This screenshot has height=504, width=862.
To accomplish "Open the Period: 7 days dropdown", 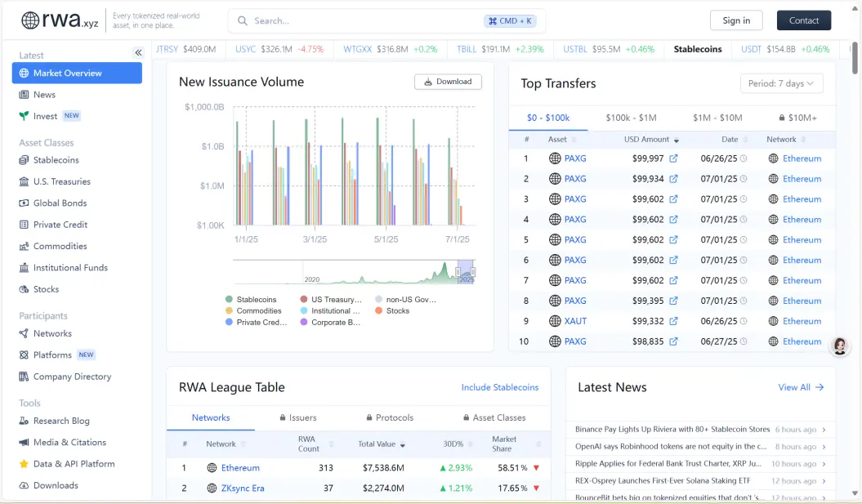I will 781,83.
